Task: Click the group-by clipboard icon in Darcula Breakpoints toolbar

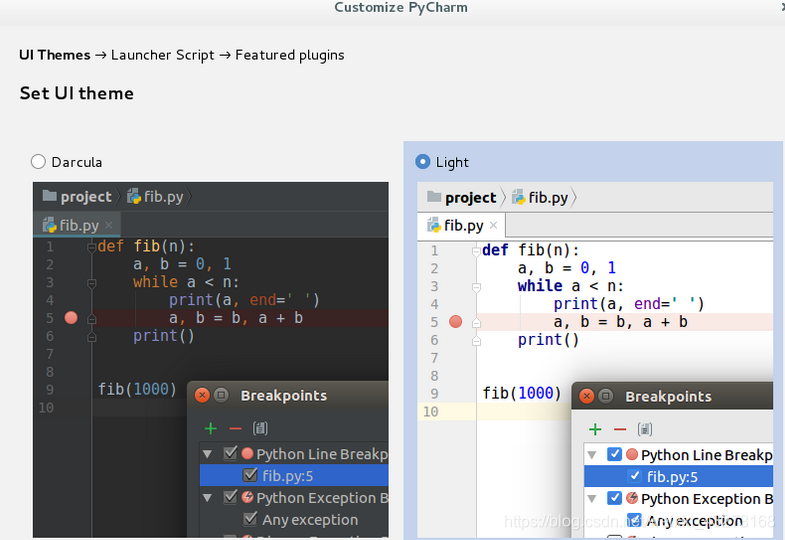Action: coord(260,428)
